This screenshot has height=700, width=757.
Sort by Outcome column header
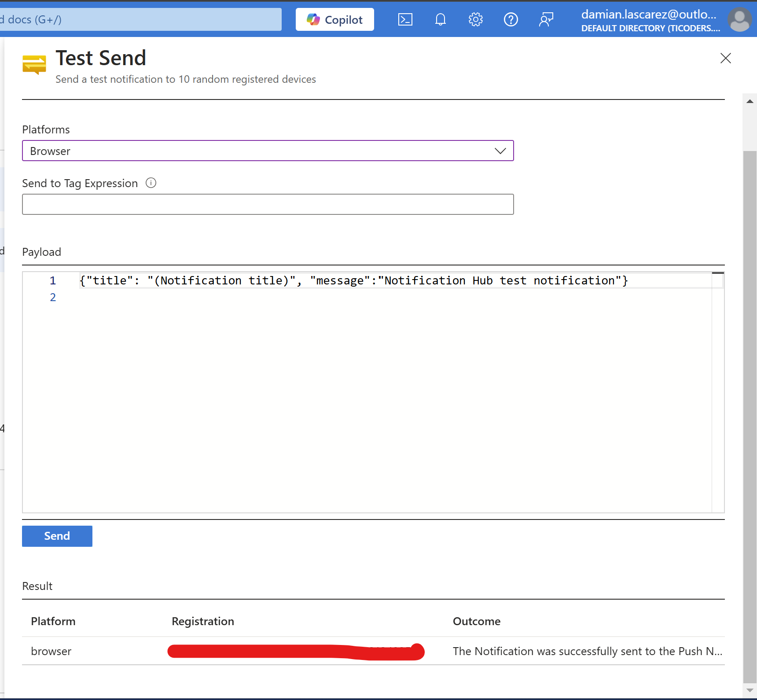pyautogui.click(x=477, y=621)
